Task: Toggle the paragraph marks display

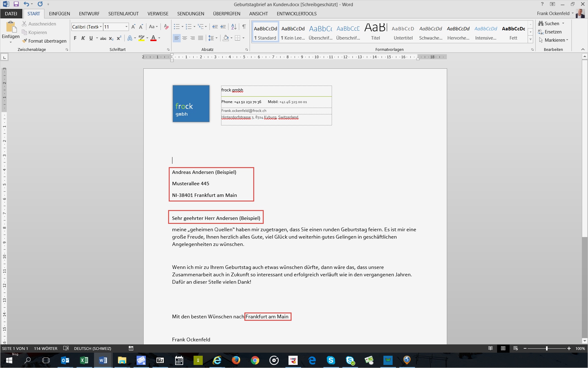Action: tap(244, 27)
